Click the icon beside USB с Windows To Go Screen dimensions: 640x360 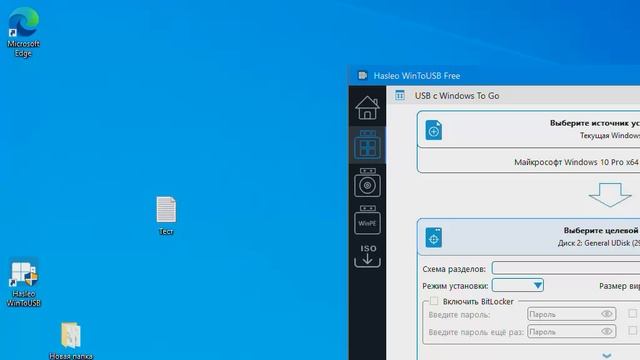(x=400, y=96)
